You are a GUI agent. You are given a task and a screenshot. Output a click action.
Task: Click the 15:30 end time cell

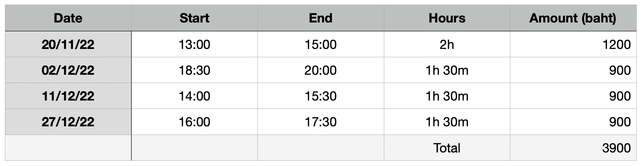click(x=320, y=96)
